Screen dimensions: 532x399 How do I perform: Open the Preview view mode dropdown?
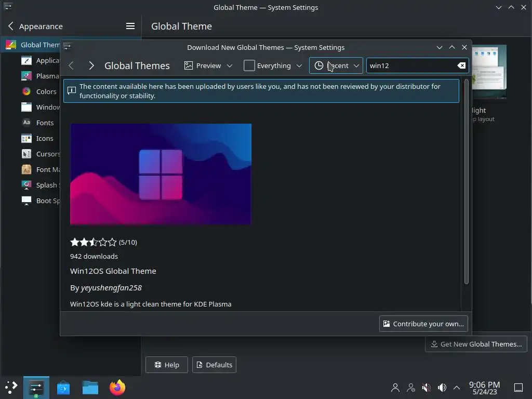click(x=208, y=65)
